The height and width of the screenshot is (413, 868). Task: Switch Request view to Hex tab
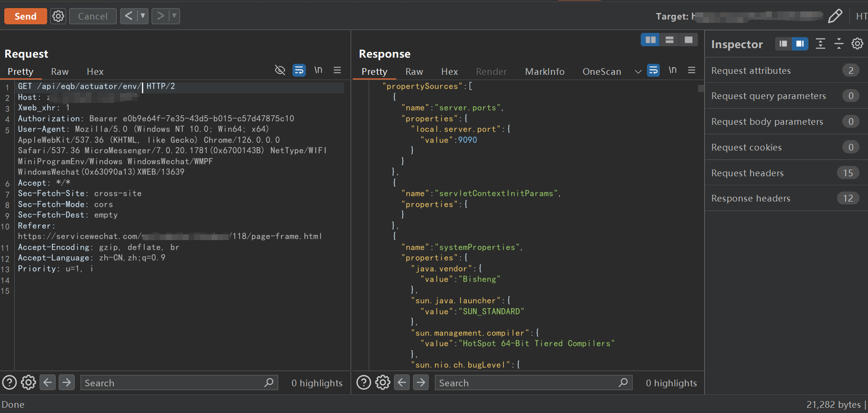point(95,71)
